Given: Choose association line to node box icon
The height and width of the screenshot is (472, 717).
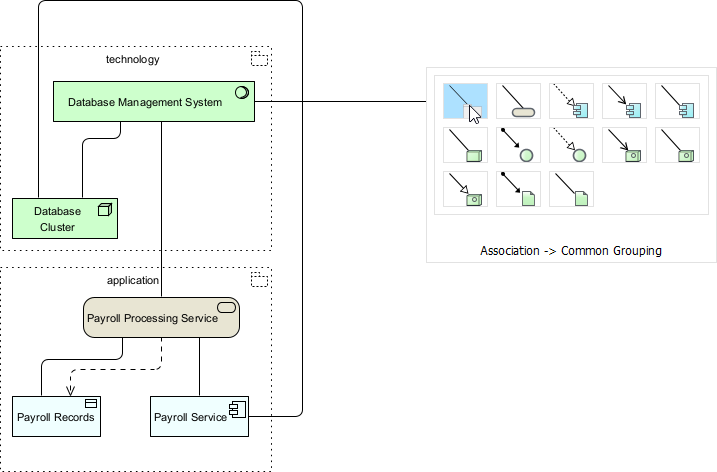Looking at the screenshot, I should point(464,145).
